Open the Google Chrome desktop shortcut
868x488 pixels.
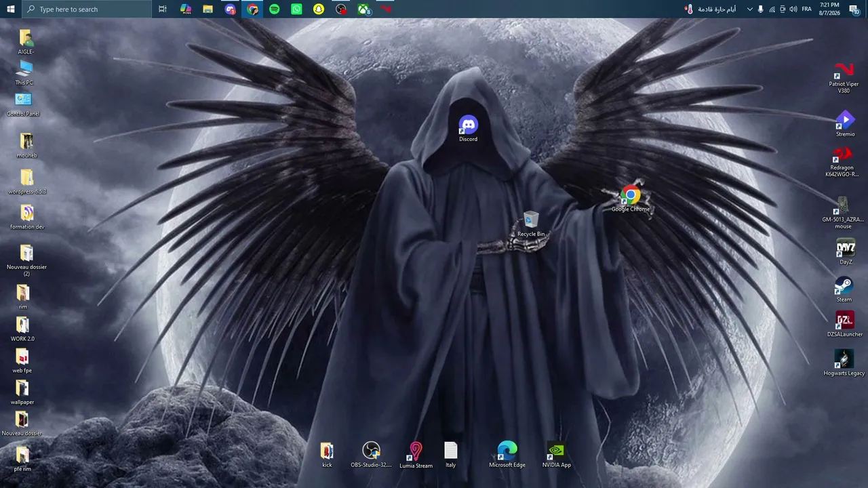pyautogui.click(x=631, y=199)
